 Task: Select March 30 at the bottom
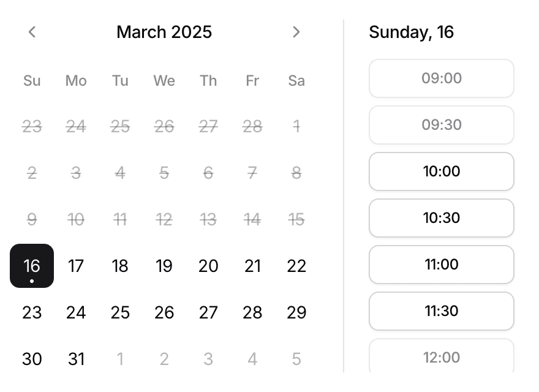point(32,359)
